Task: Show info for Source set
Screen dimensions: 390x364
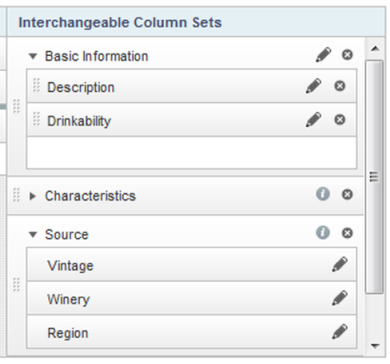Action: (x=323, y=233)
